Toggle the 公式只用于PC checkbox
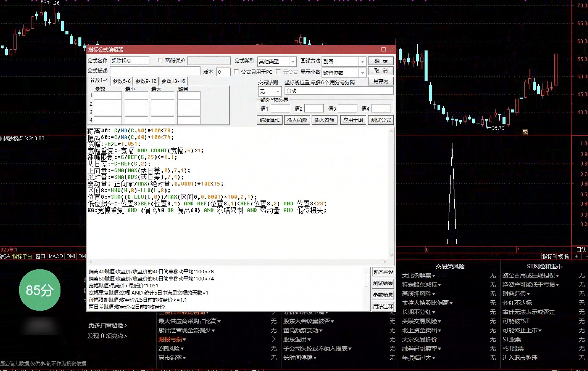The width and height of the screenshot is (588, 371). tap(236, 72)
